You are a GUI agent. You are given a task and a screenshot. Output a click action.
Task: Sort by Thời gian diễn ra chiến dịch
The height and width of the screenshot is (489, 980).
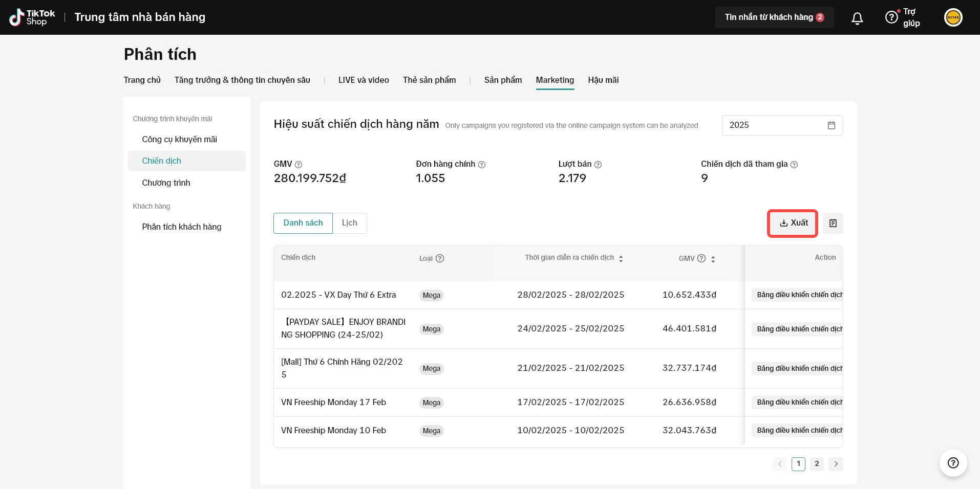tap(621, 259)
